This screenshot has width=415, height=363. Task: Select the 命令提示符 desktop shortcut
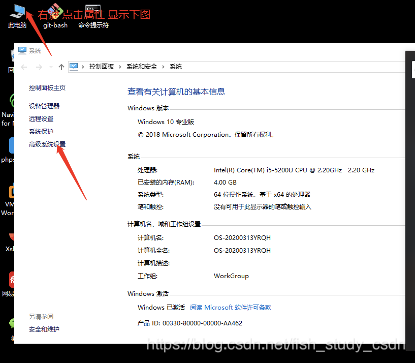tap(93, 15)
